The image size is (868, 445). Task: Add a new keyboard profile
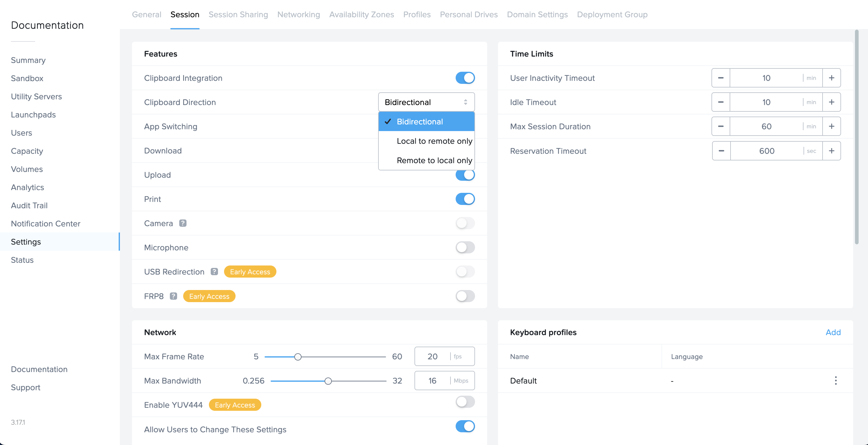coord(833,332)
